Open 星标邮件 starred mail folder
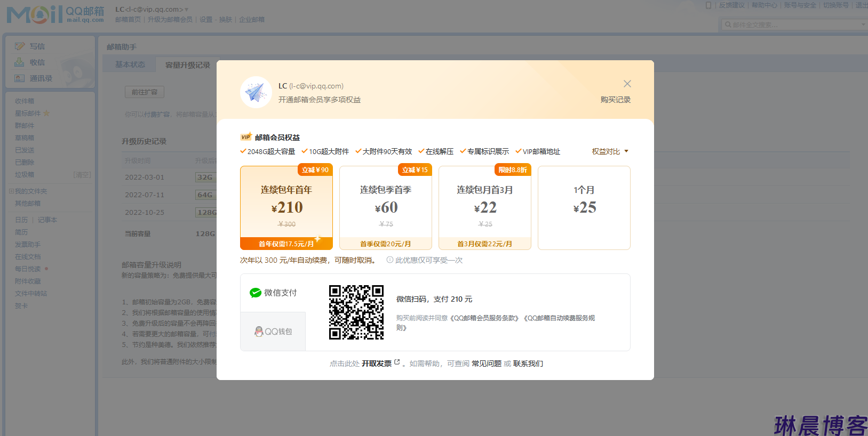 pyautogui.click(x=28, y=114)
